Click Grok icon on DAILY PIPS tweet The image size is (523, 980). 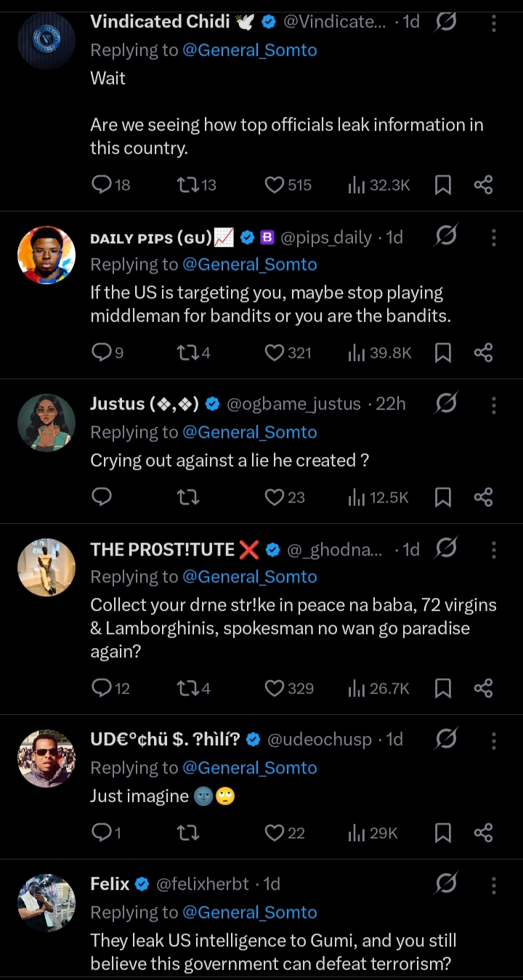446,236
